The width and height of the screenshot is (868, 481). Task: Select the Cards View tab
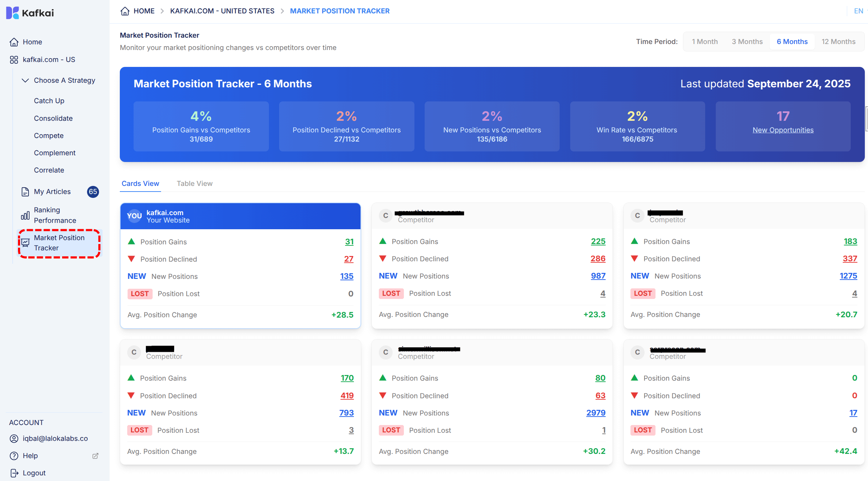[140, 183]
